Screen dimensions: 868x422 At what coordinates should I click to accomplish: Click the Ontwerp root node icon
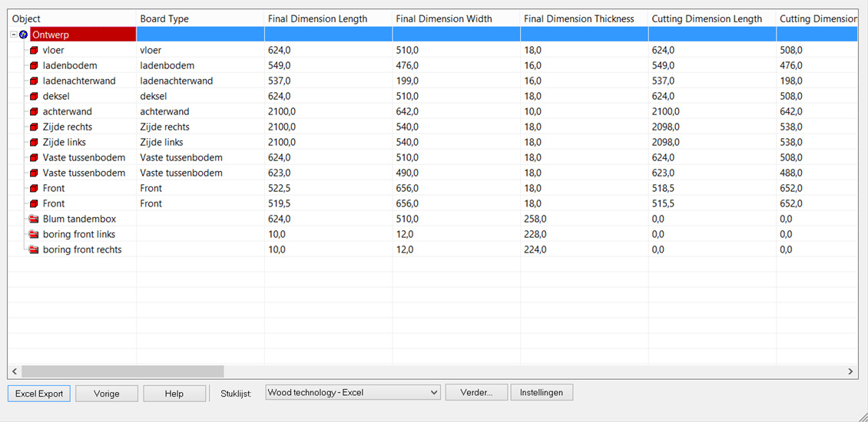[x=24, y=35]
